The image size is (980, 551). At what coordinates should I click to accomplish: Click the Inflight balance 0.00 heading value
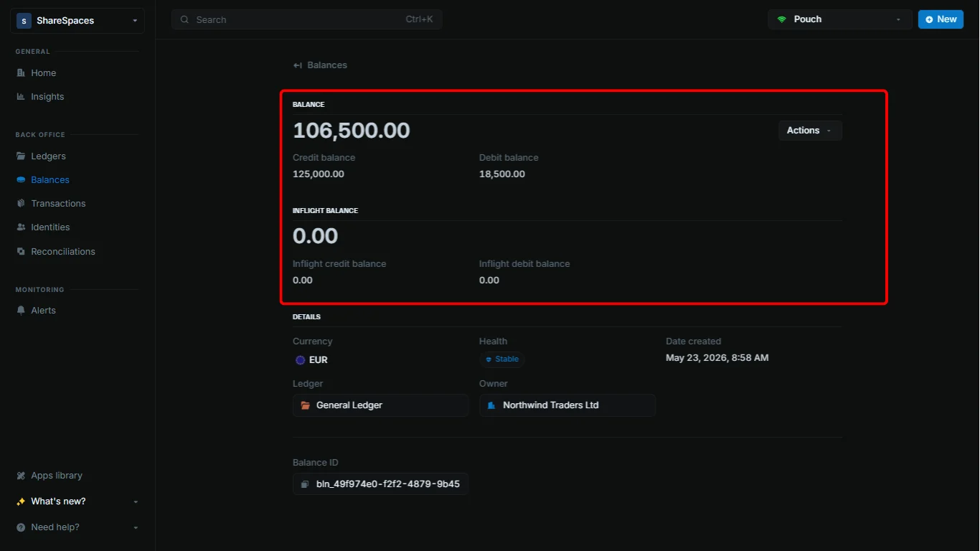tap(316, 236)
